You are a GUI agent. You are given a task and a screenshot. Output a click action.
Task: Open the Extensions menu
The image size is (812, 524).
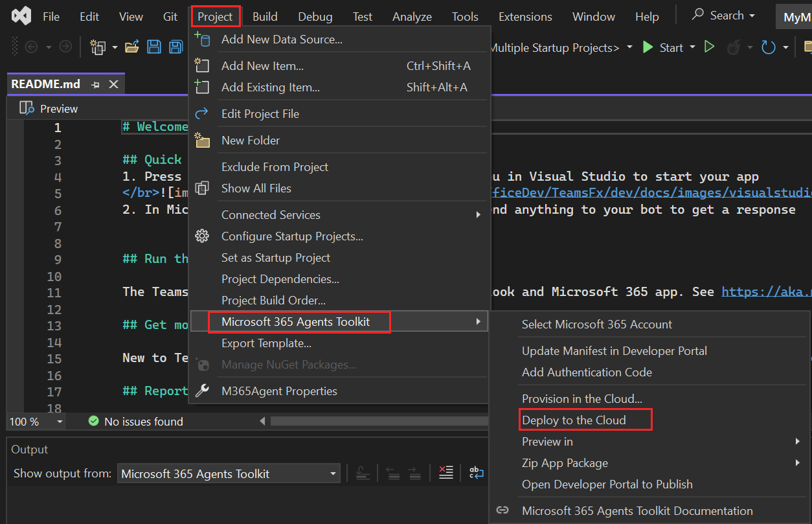[525, 16]
